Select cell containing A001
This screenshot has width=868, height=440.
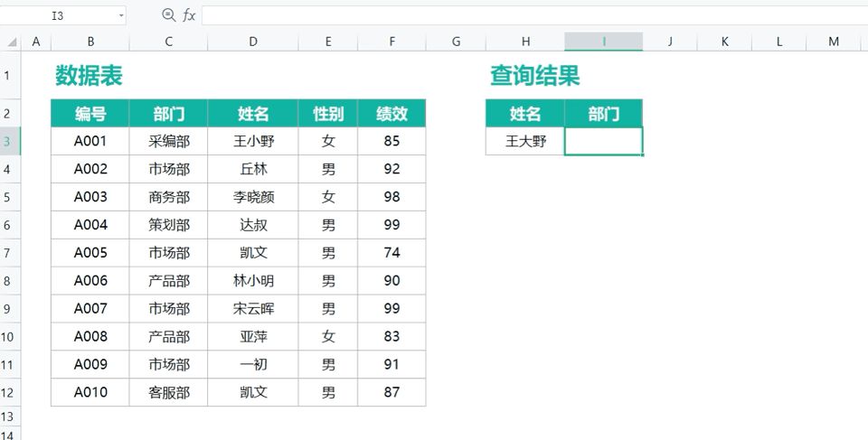pyautogui.click(x=90, y=141)
